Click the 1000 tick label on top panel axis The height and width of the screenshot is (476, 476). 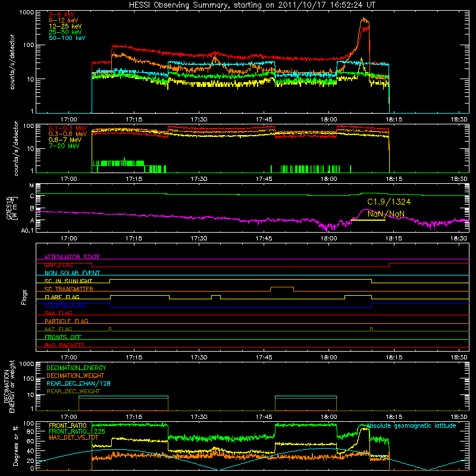[x=26, y=12]
